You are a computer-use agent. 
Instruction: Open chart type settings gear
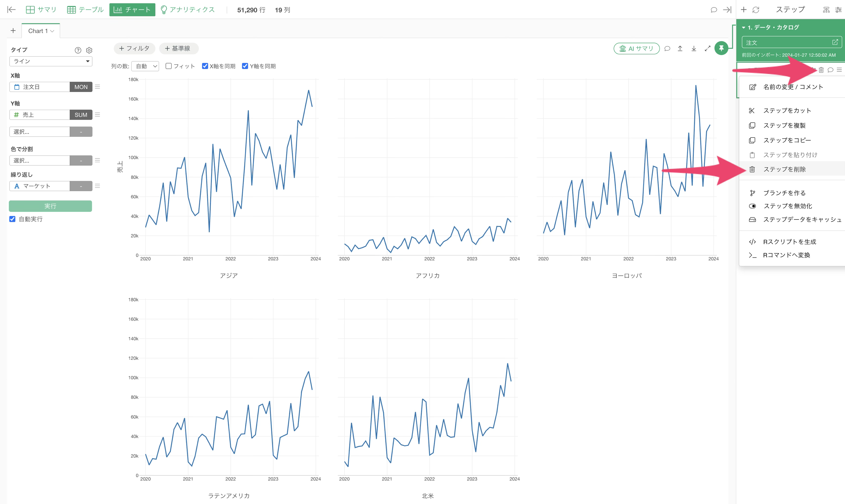(89, 50)
